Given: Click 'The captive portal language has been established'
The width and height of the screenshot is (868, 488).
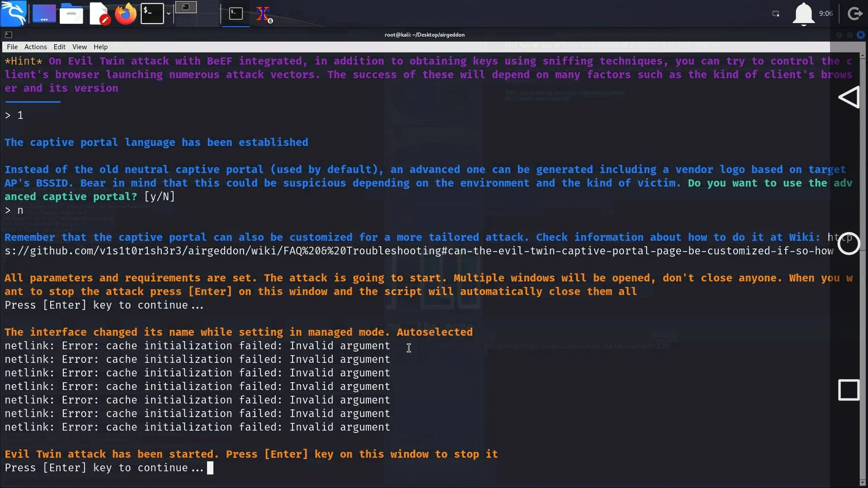Looking at the screenshot, I should (156, 142).
